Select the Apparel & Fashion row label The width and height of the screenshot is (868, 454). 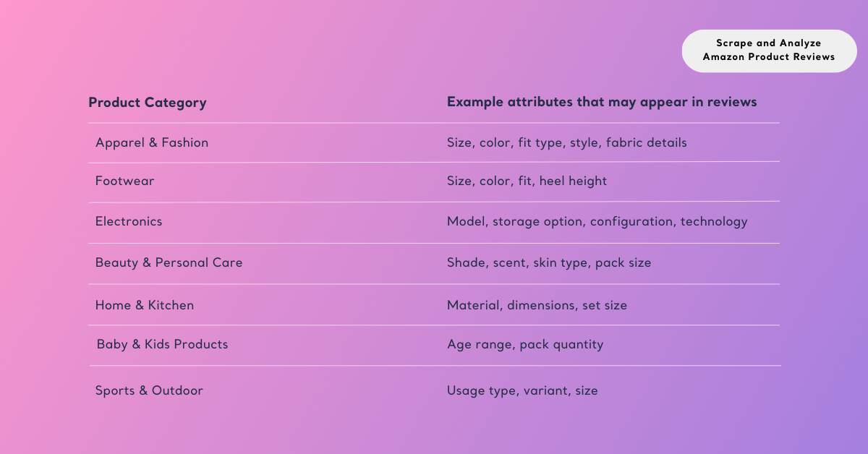pos(152,143)
